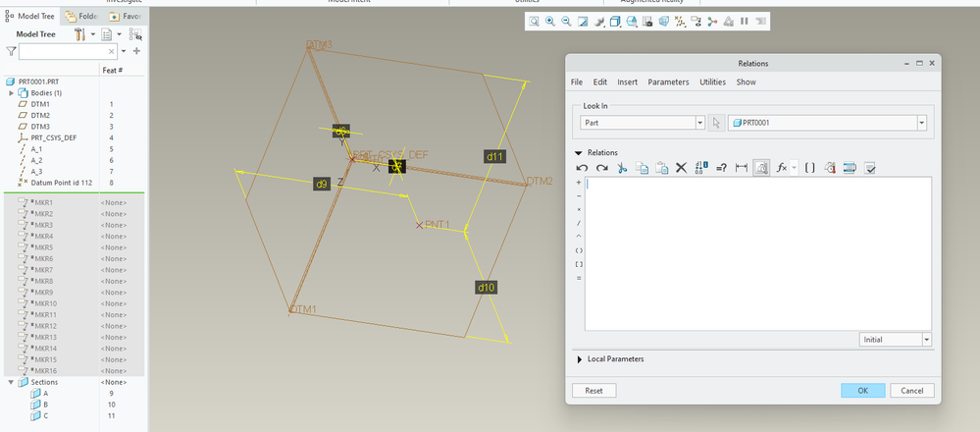The height and width of the screenshot is (432, 980).
Task: Toggle the select-from-screen arrow button
Action: click(x=716, y=123)
